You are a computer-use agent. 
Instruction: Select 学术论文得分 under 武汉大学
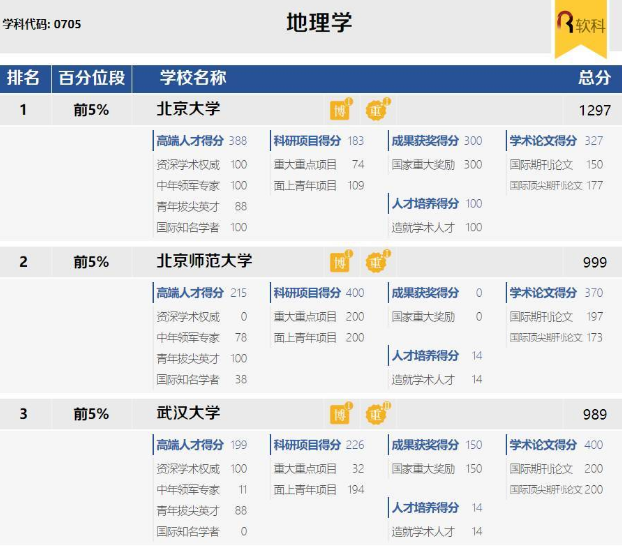[543, 445]
